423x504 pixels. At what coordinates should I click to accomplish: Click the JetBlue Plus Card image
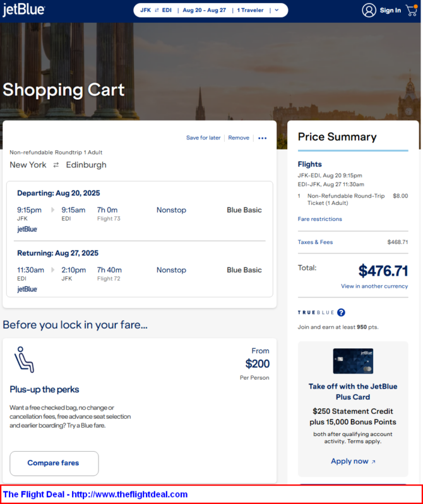click(x=353, y=361)
